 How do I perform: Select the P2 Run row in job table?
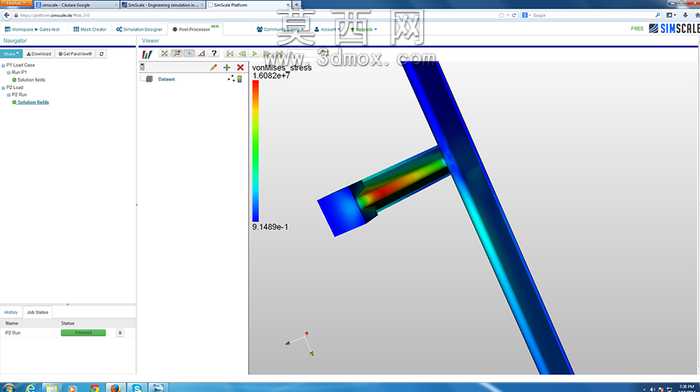[67, 333]
